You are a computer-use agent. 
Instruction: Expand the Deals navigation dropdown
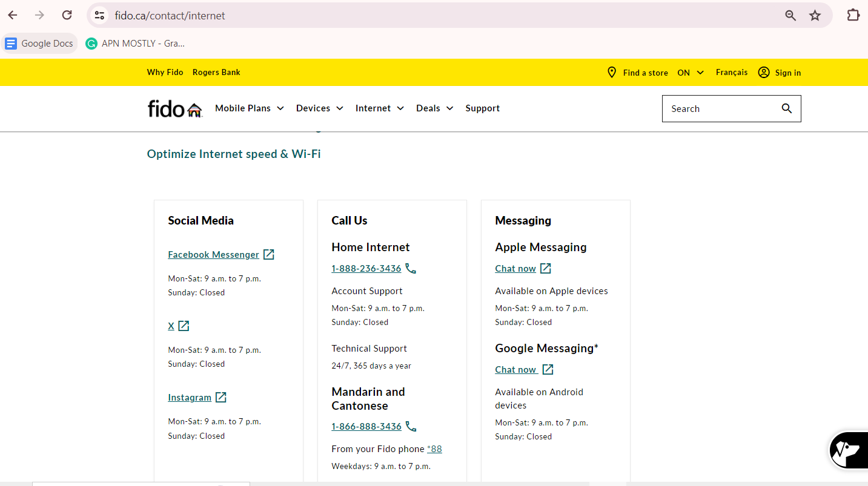point(434,108)
